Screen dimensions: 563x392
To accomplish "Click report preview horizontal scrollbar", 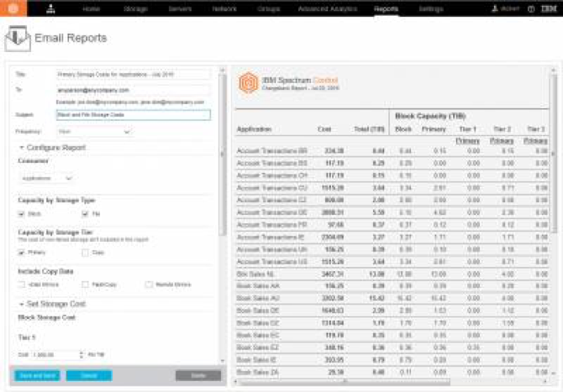I will 344,382.
